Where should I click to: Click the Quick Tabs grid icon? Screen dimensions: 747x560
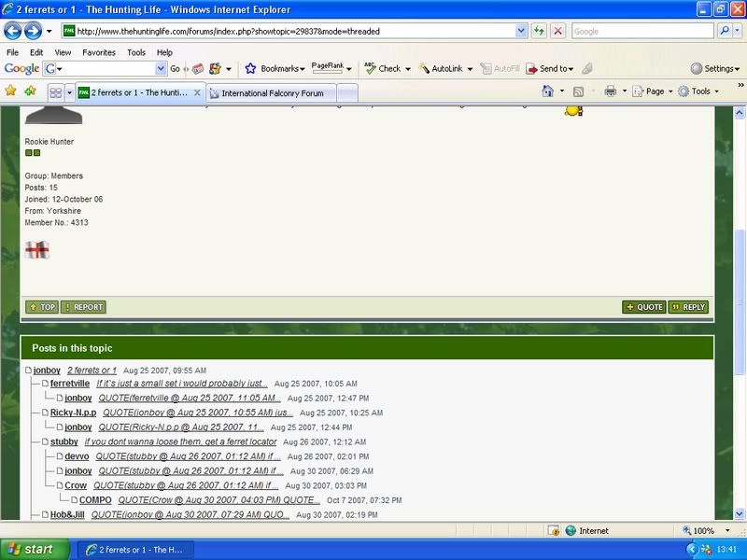[x=55, y=92]
